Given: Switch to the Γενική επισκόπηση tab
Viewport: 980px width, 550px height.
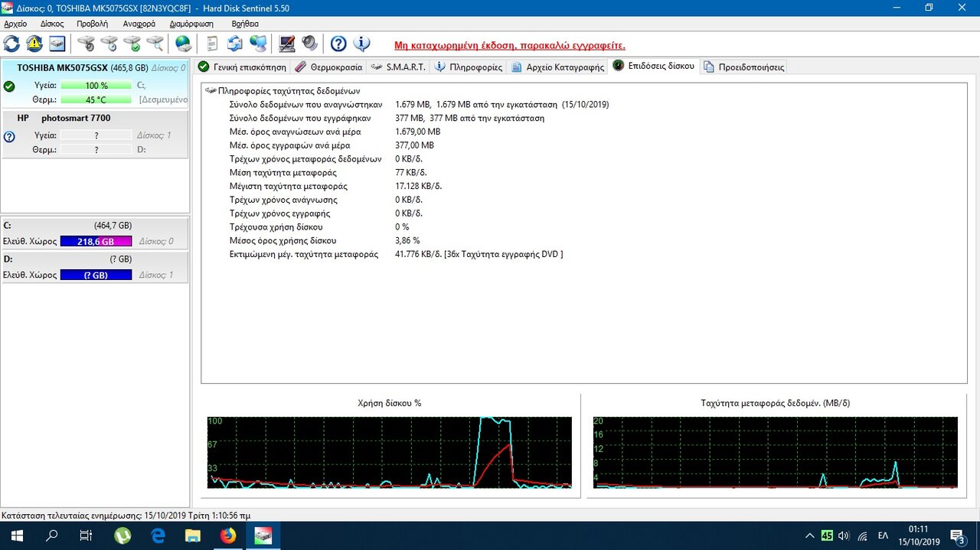Looking at the screenshot, I should pyautogui.click(x=242, y=67).
